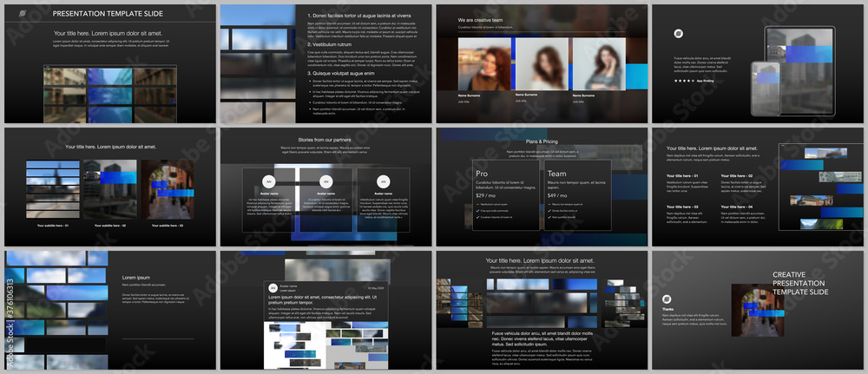
Task: Click the '05 May 2020' date
Action: point(376,288)
